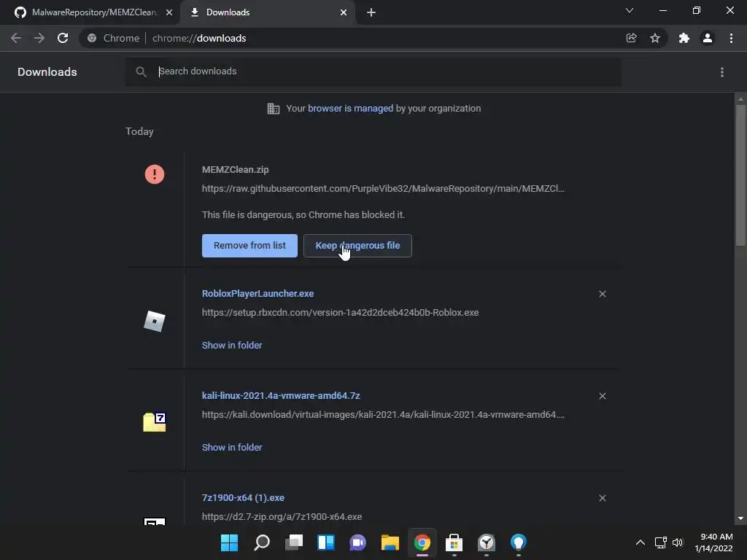
Task: Click the Roblox file icon
Action: tap(155, 322)
